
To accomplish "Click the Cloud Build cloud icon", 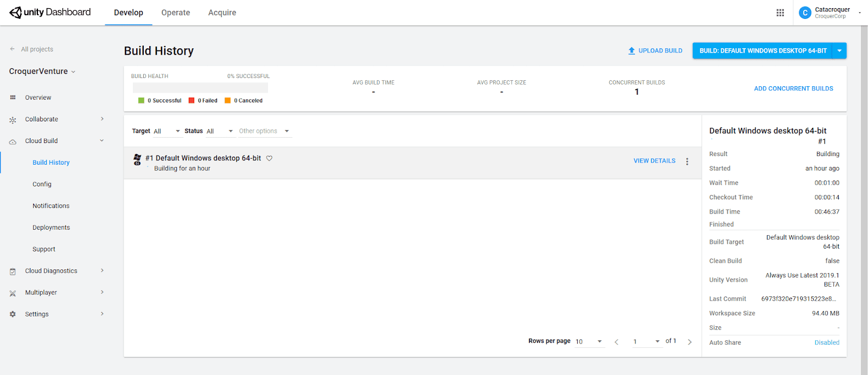I will pyautogui.click(x=12, y=141).
